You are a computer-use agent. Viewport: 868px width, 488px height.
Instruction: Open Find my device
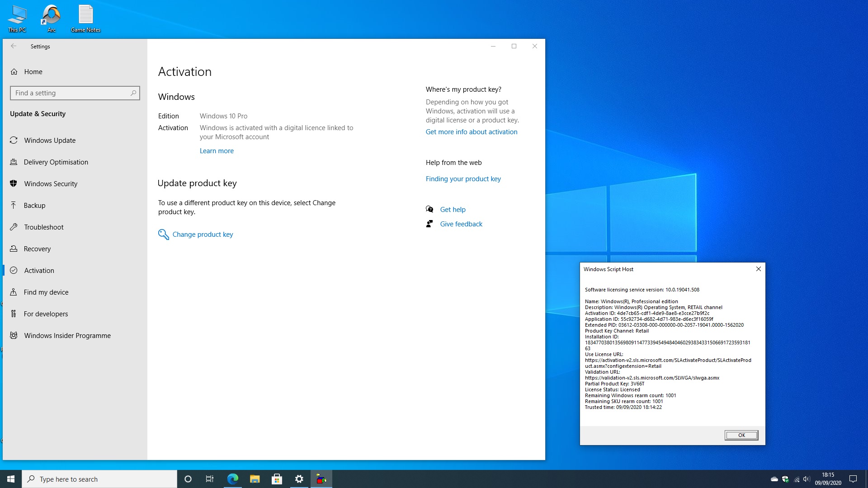coord(46,292)
